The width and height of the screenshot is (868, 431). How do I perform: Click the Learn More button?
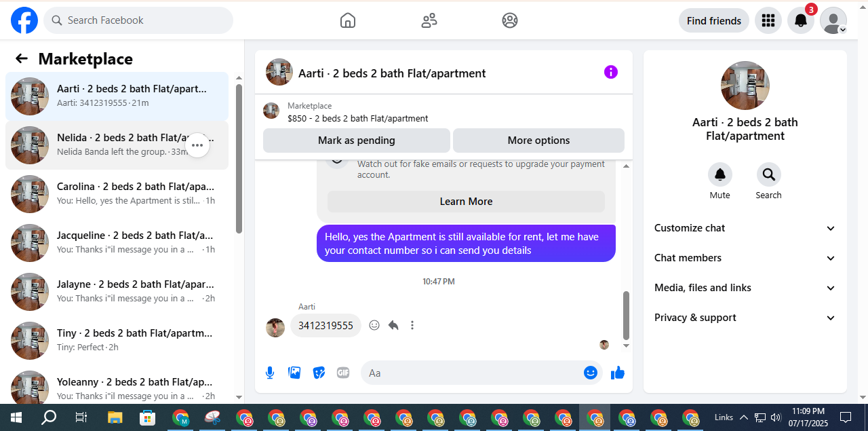click(x=467, y=202)
